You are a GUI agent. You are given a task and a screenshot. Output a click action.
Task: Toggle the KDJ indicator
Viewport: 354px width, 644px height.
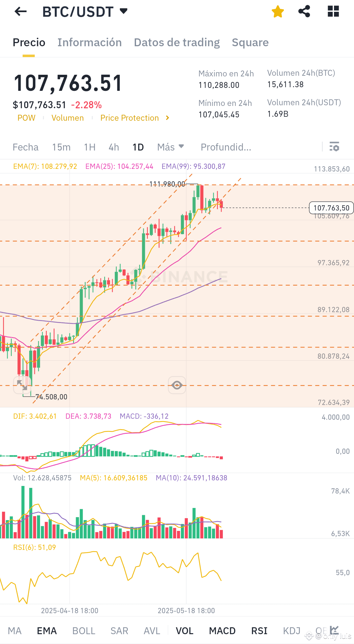click(x=292, y=631)
